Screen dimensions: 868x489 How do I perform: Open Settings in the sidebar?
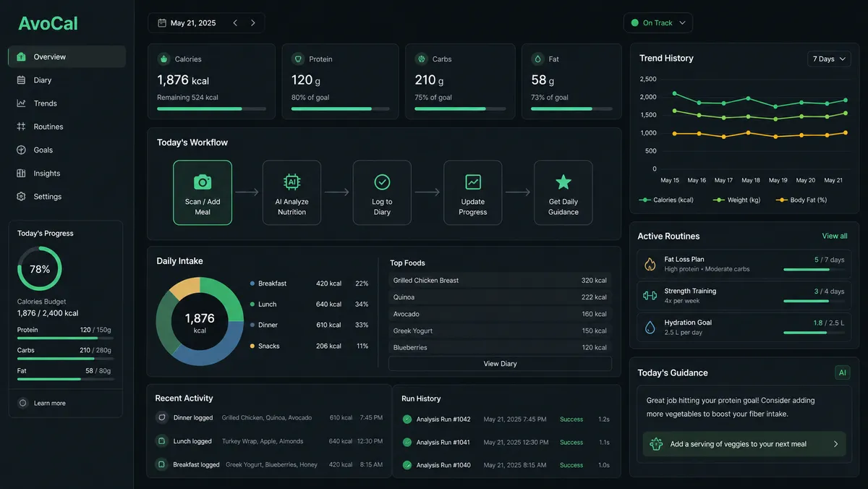pos(67,196)
